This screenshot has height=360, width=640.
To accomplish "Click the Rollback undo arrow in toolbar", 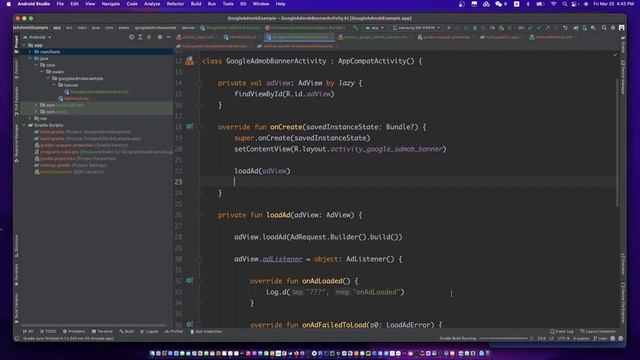I will (x=565, y=28).
